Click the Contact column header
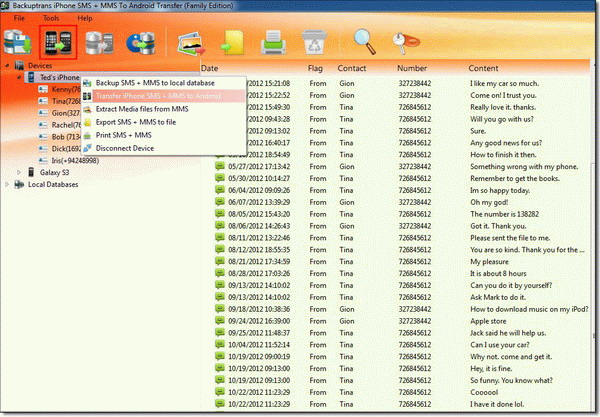 pos(352,68)
